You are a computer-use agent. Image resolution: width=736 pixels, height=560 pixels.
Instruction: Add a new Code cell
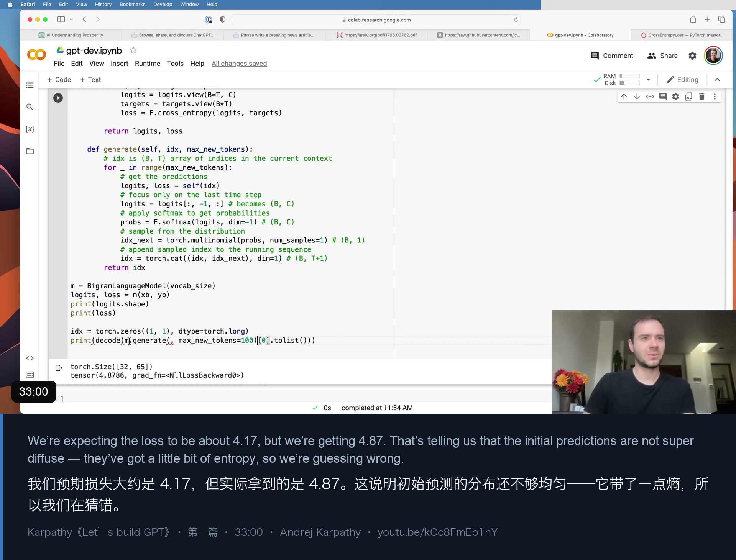(59, 80)
